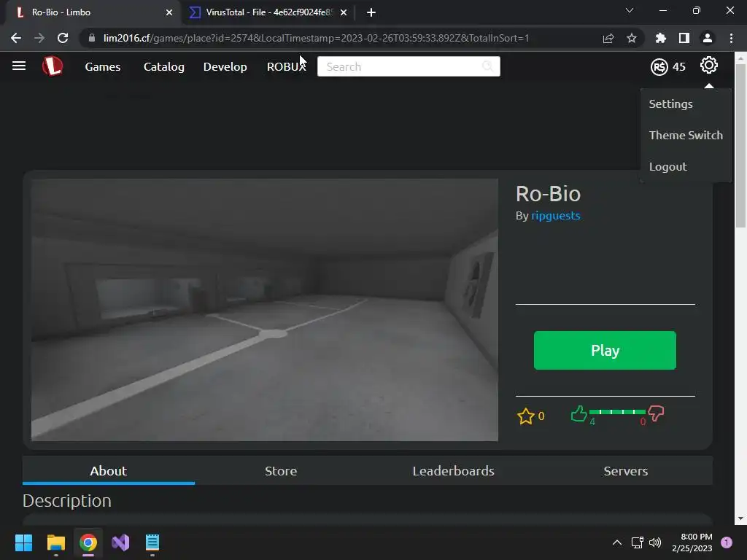Favorite the game with star icon

pos(525,416)
